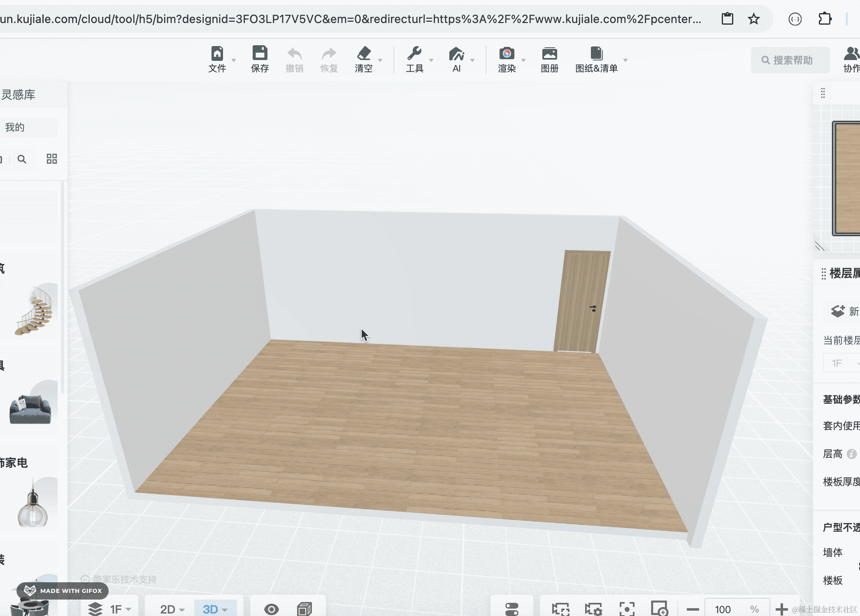Toggle the display switches icon in bottom bar
Viewport: 860px width, 616px height.
512,609
